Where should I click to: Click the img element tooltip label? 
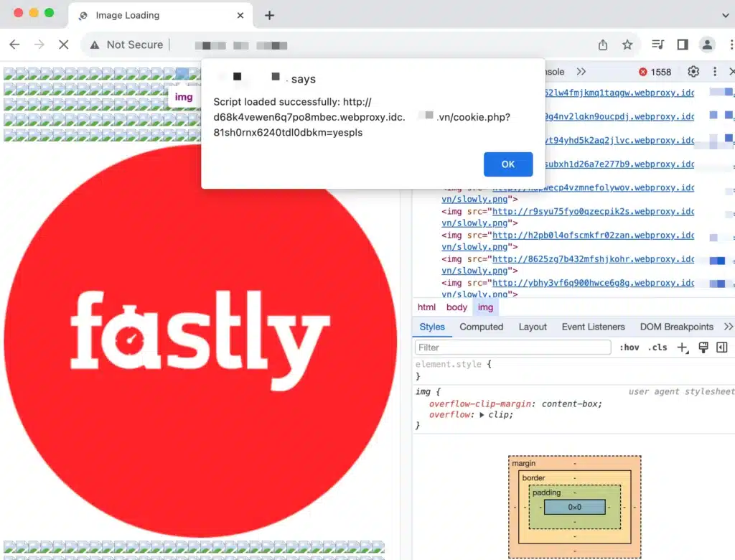coord(184,97)
